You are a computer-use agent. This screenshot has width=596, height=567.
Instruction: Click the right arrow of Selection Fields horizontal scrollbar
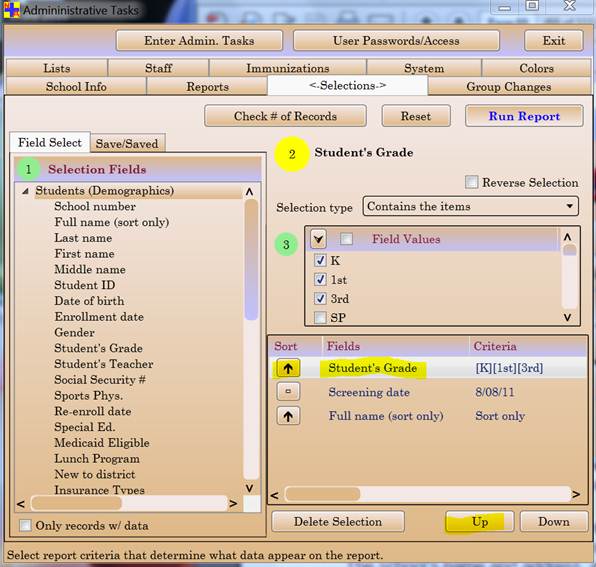[x=233, y=504]
